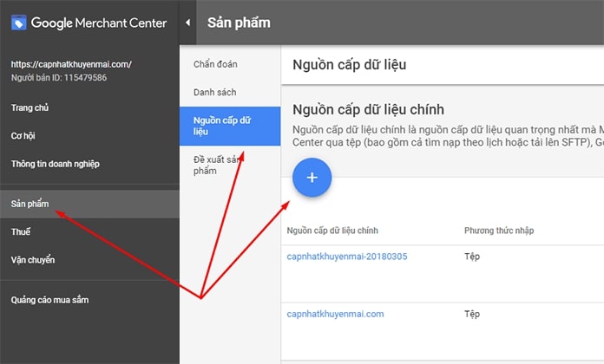
Task: Click the Google Merchant Center logo icon
Action: (18, 23)
